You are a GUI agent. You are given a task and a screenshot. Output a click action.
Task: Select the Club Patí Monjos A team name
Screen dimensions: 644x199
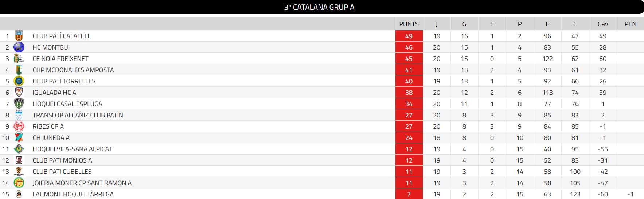62,160
